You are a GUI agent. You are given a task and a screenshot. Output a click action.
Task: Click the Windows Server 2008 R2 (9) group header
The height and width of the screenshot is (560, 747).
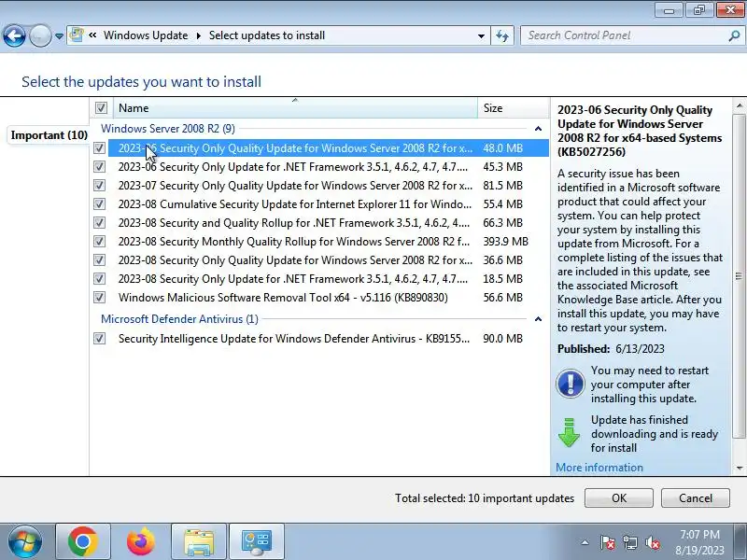pyautogui.click(x=168, y=129)
